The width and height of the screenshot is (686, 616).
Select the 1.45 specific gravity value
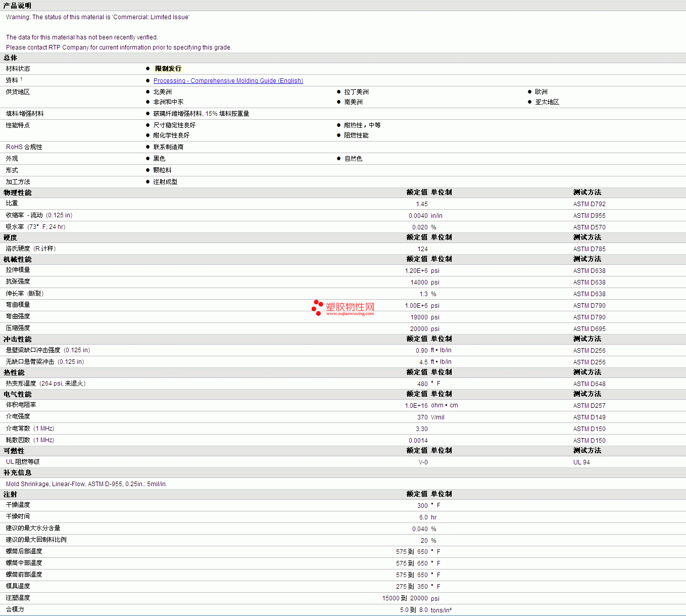(421, 204)
